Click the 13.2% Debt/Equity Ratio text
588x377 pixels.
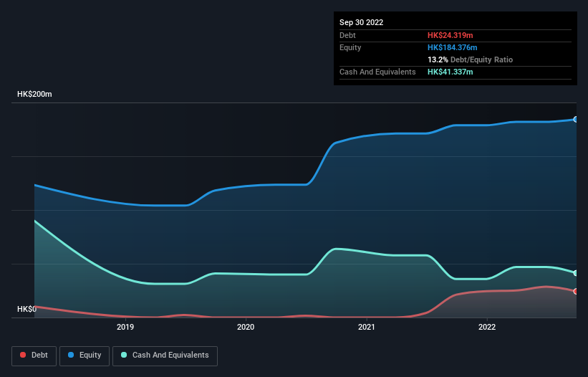[x=470, y=59]
